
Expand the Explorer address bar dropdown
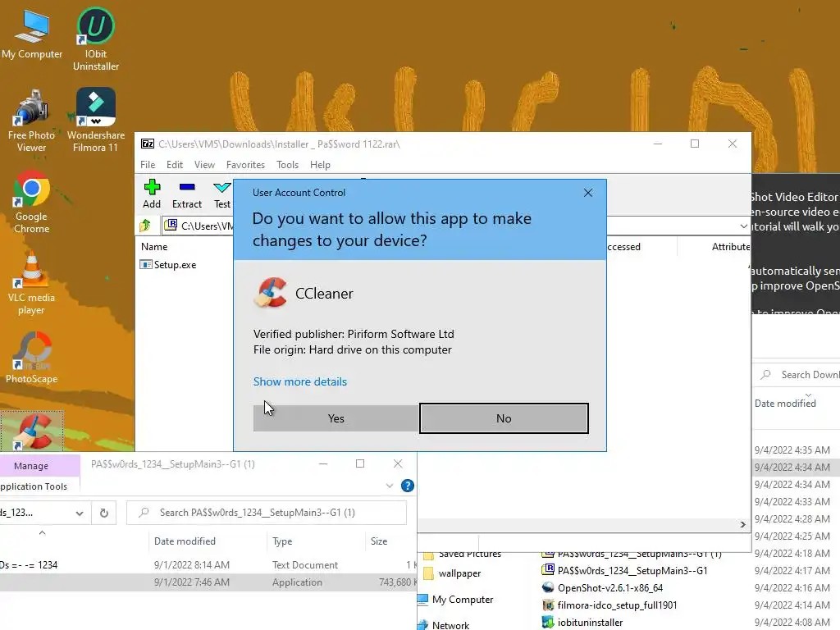(80, 513)
